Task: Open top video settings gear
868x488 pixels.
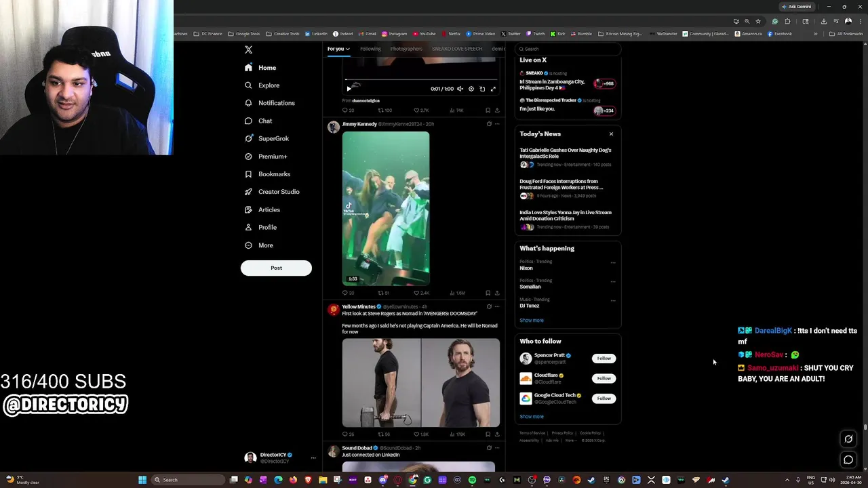Action: [471, 89]
